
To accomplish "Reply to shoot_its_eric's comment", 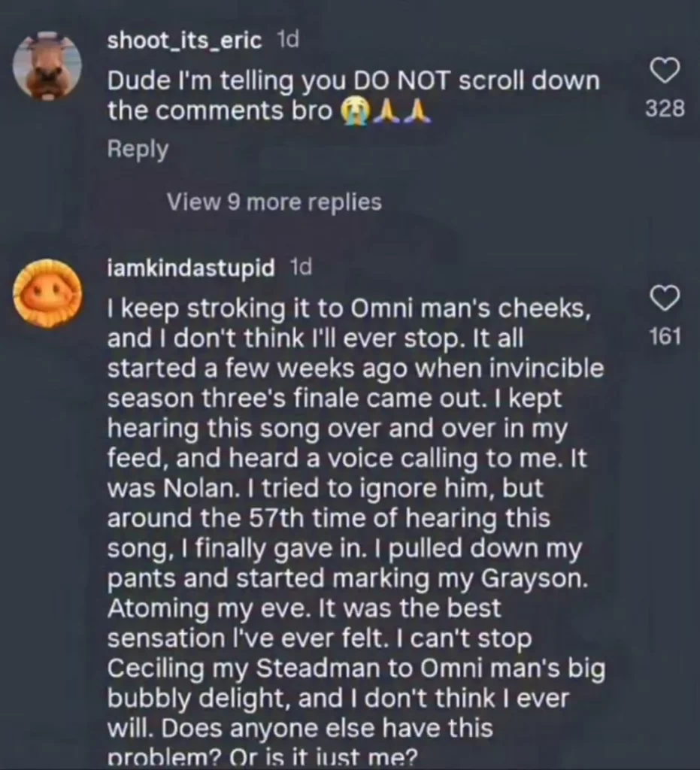I will [138, 149].
